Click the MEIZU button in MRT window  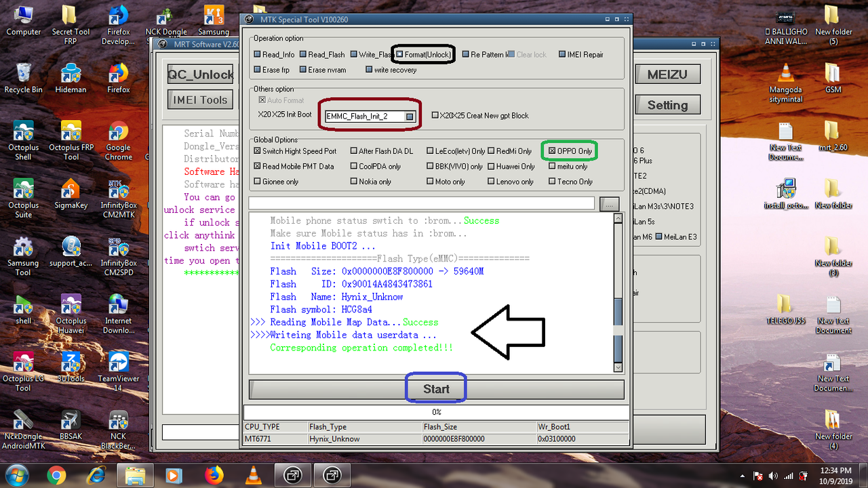point(667,75)
